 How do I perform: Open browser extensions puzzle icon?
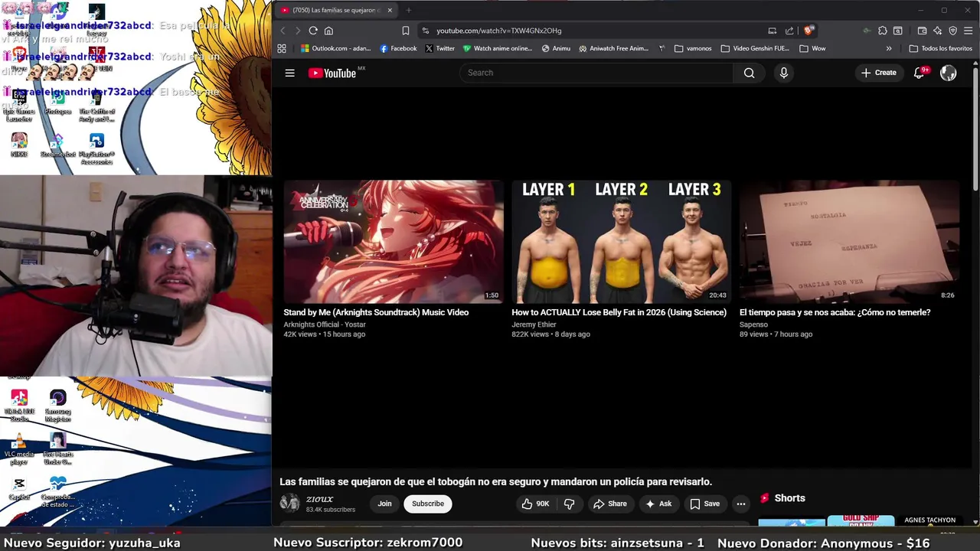[x=883, y=31]
